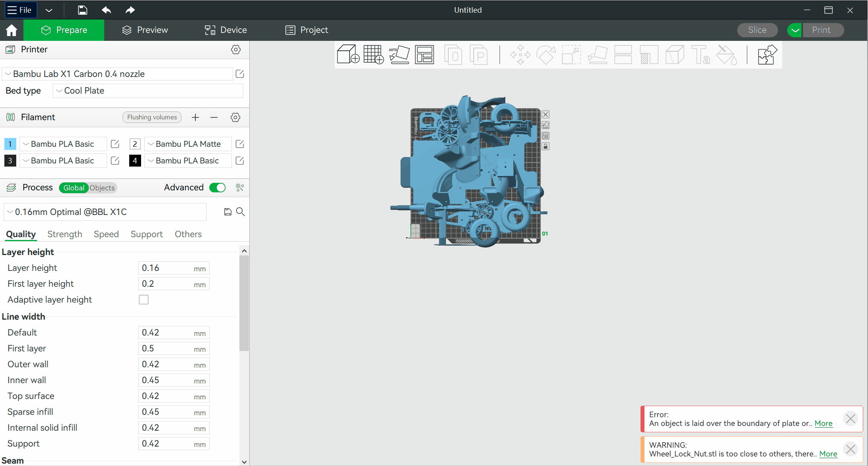This screenshot has width=868, height=466.
Task: Select the Support painting tool
Action: coord(649,55)
